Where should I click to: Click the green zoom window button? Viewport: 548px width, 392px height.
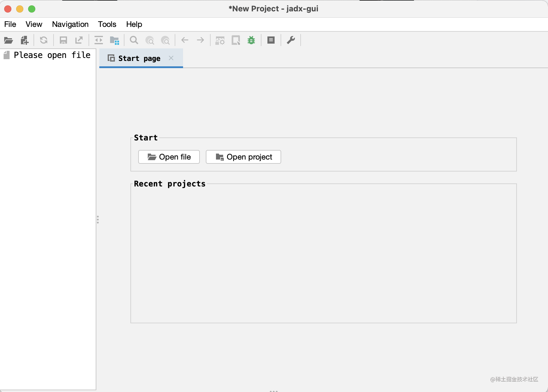pos(32,9)
